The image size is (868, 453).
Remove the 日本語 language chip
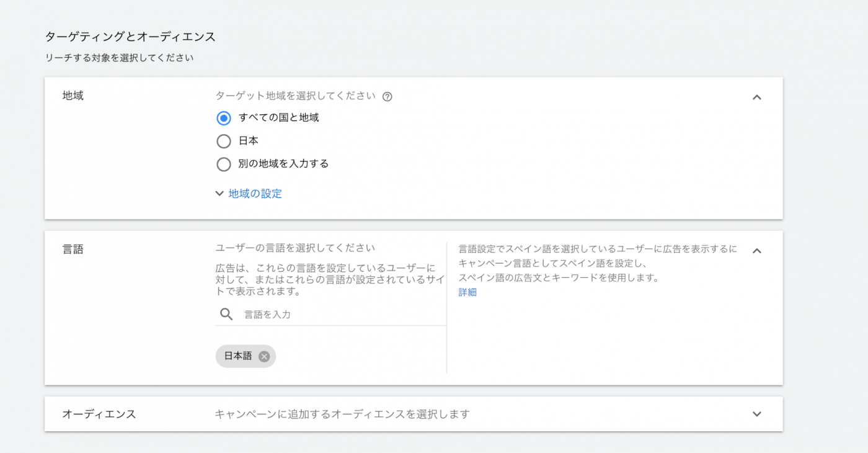point(264,356)
